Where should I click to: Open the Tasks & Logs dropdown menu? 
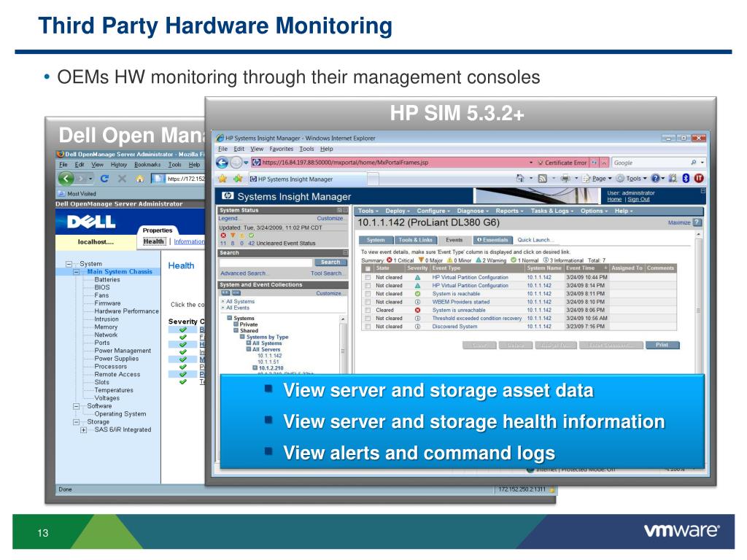coord(551,211)
